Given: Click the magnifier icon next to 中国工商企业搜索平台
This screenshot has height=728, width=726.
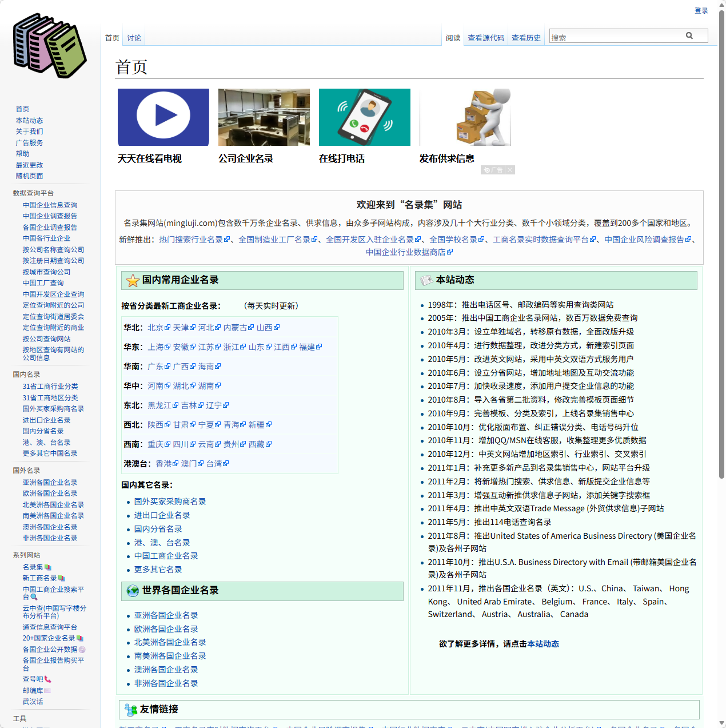Looking at the screenshot, I should pyautogui.click(x=35, y=596).
